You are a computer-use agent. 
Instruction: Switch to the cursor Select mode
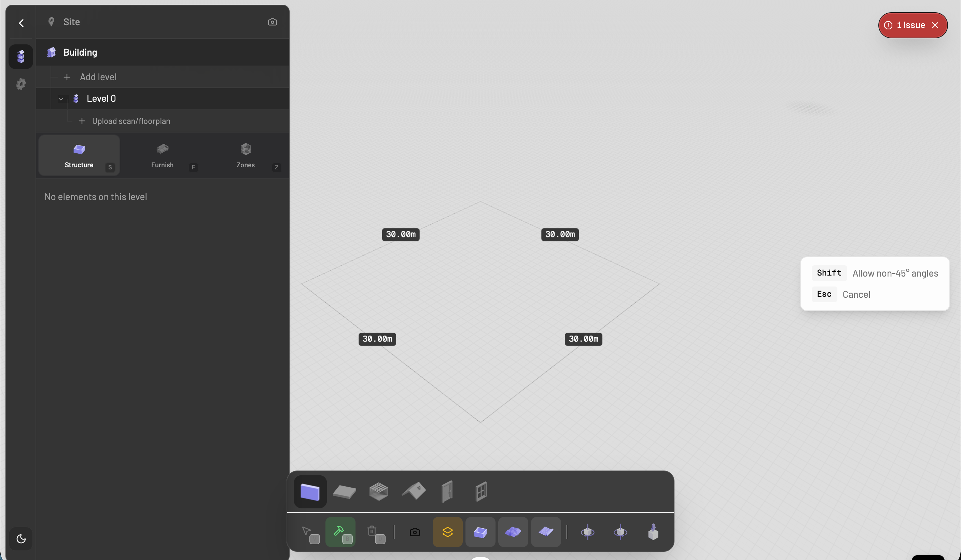tap(307, 532)
